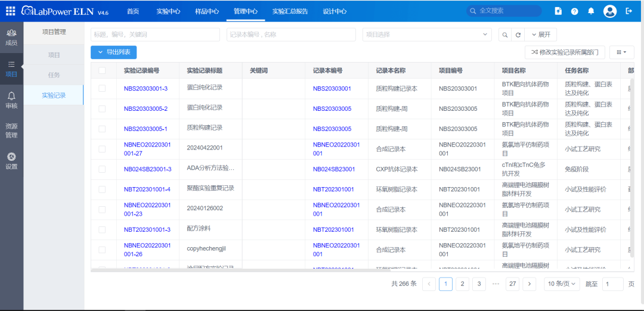Click the refresh reset icon
Image resolution: width=644 pixels, height=311 pixels.
(518, 35)
